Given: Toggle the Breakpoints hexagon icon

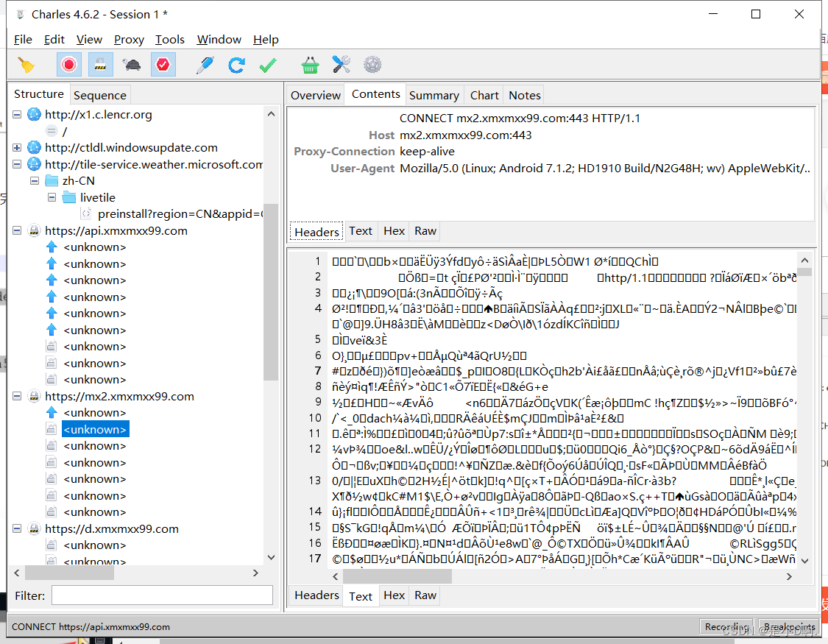Looking at the screenshot, I should click(163, 65).
